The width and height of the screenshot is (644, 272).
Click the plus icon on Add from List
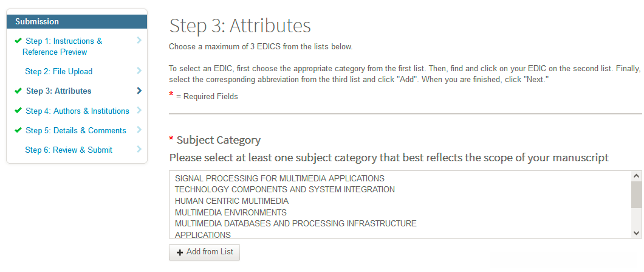click(179, 252)
